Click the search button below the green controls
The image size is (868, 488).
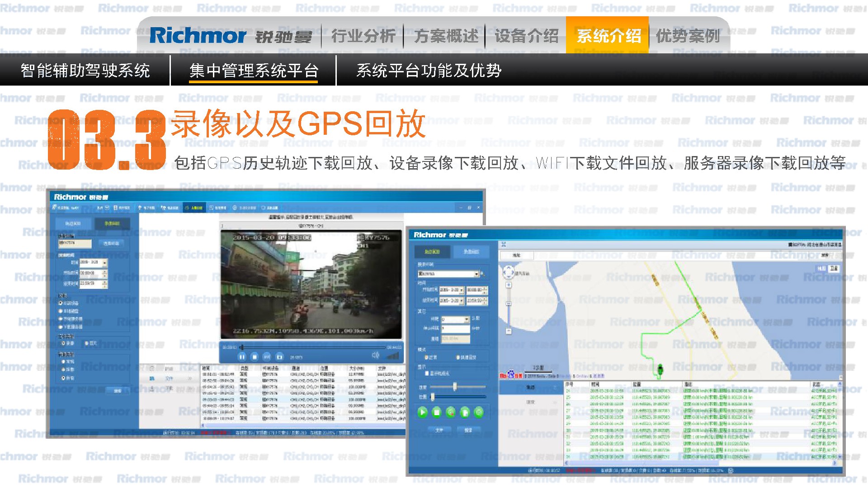pyautogui.click(x=468, y=430)
